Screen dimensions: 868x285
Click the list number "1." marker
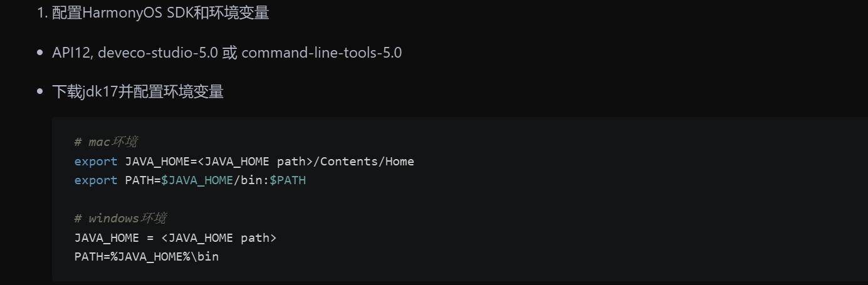(x=42, y=13)
